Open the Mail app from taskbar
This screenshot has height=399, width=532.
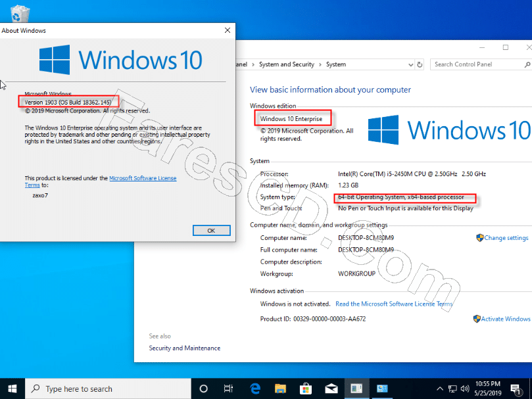click(x=331, y=389)
